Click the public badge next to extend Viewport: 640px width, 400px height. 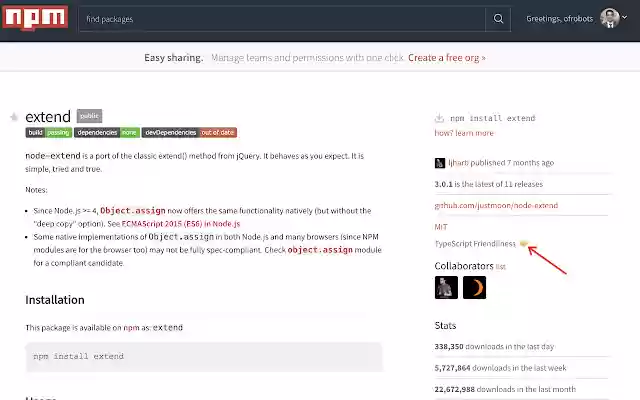89,116
